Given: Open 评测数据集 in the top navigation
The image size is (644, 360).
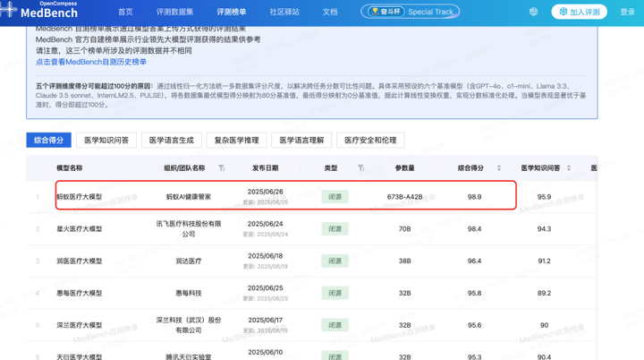Looking at the screenshot, I should 176,12.
